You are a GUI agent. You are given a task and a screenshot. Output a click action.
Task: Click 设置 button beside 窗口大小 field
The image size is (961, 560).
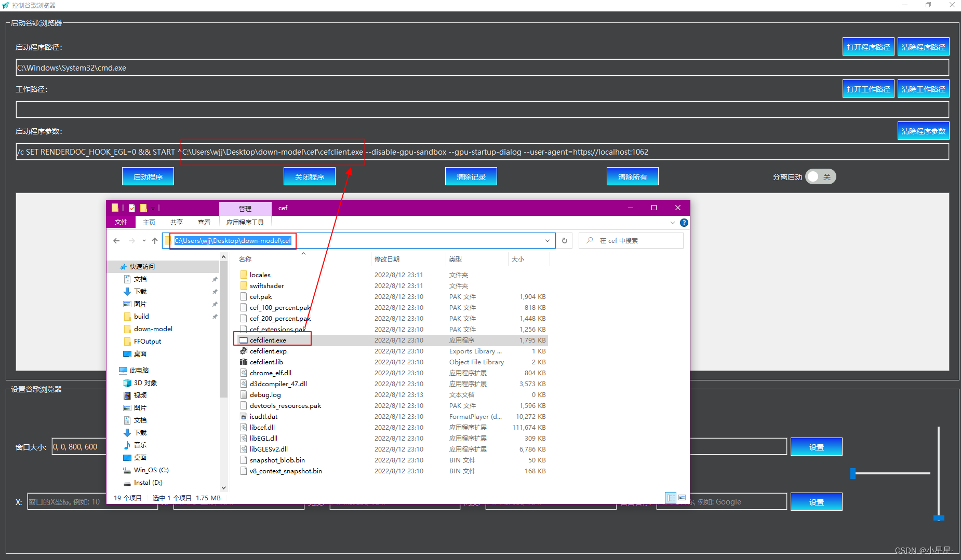click(816, 446)
